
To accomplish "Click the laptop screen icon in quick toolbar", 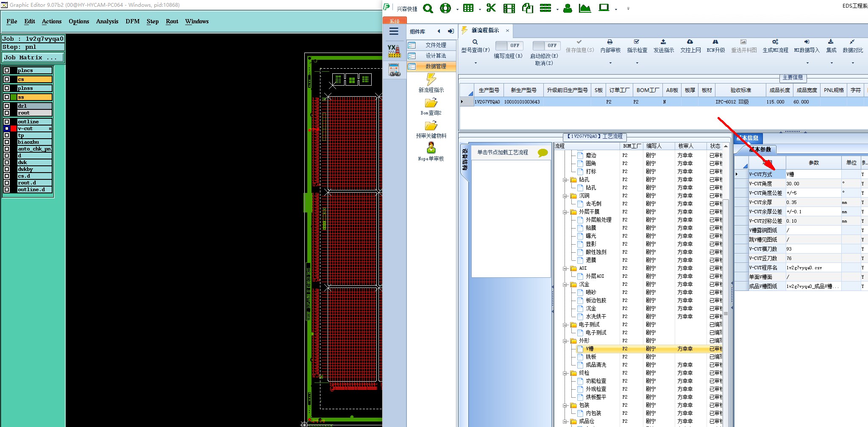I will click(604, 8).
